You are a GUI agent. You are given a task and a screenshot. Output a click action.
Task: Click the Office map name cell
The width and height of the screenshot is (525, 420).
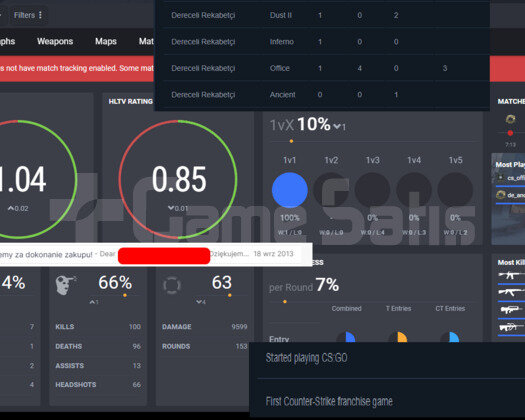[280, 68]
